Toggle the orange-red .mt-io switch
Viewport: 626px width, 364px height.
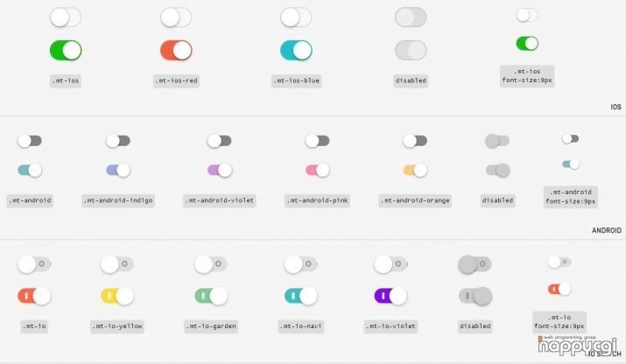coord(34,296)
